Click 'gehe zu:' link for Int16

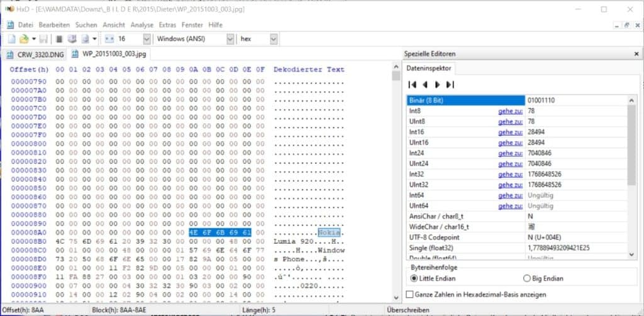coord(511,132)
